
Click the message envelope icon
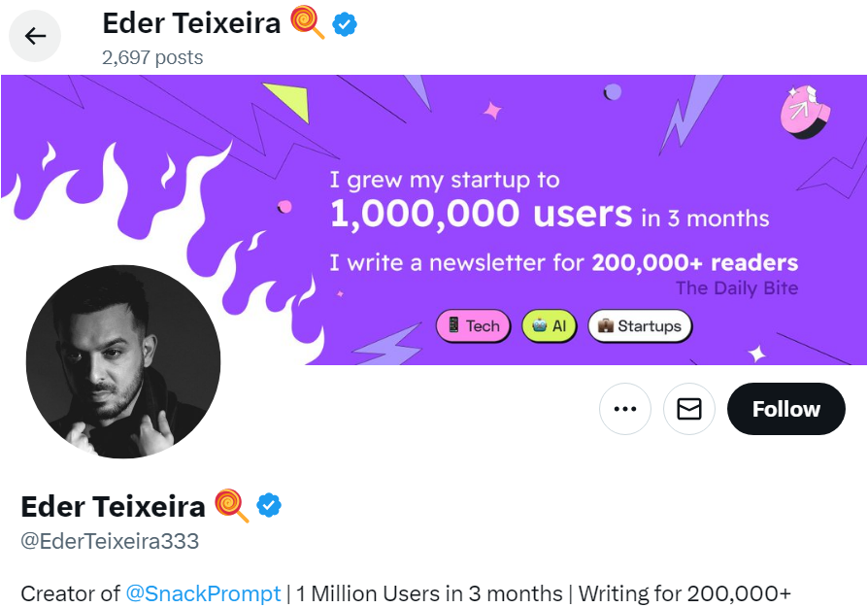click(689, 409)
